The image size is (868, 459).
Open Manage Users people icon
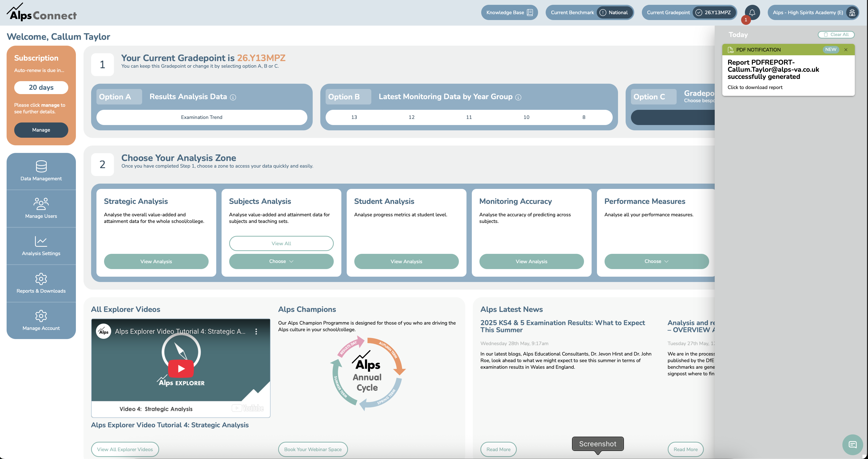pyautogui.click(x=41, y=204)
